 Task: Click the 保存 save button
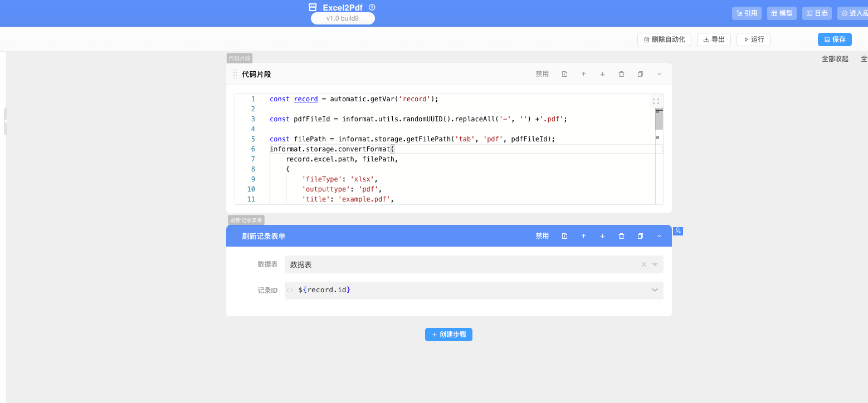835,40
